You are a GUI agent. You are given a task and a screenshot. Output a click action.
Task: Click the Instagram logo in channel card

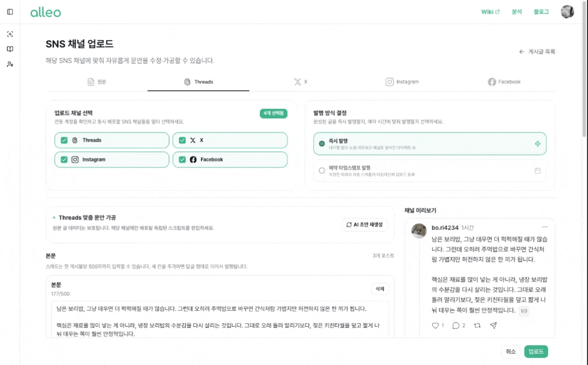[75, 160]
